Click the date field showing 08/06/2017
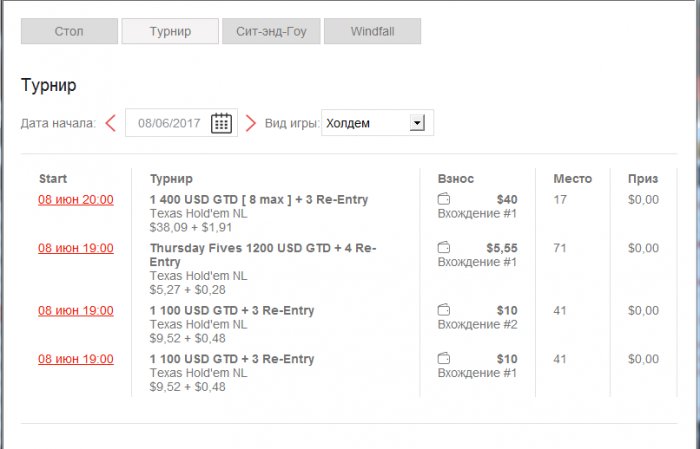 tap(169, 123)
